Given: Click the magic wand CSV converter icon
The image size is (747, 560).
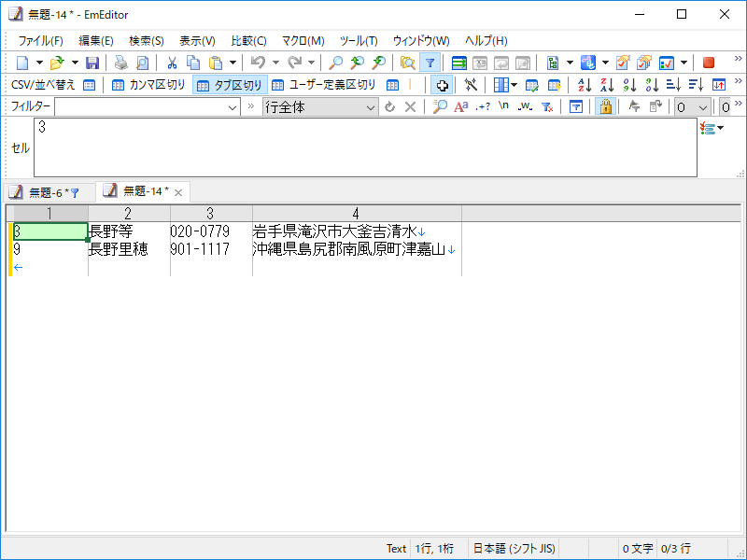Looking at the screenshot, I should coord(471,85).
